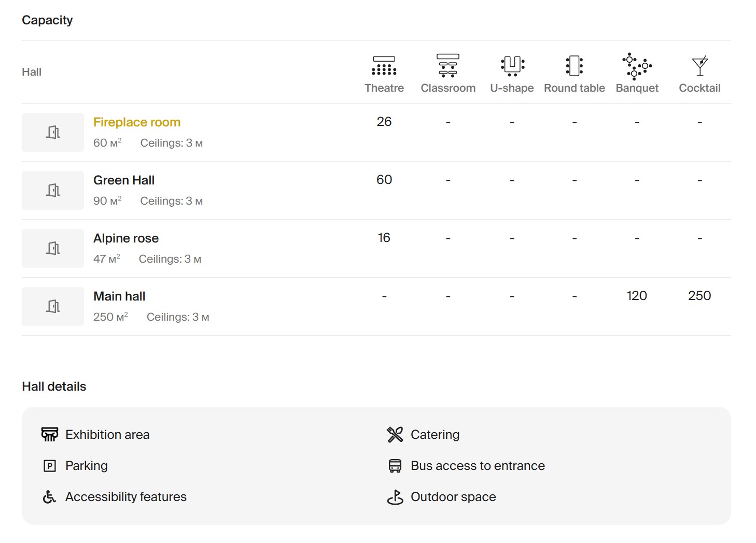Click the Main hall cocktail capacity 250
Screen dimensions: 756x543
click(699, 296)
